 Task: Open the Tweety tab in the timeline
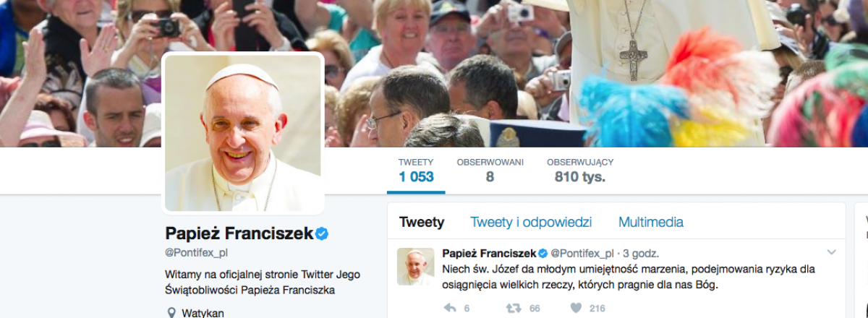point(422,222)
